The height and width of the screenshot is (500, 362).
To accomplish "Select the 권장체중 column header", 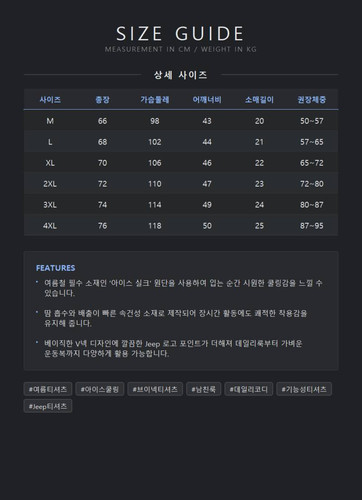I will [312, 100].
